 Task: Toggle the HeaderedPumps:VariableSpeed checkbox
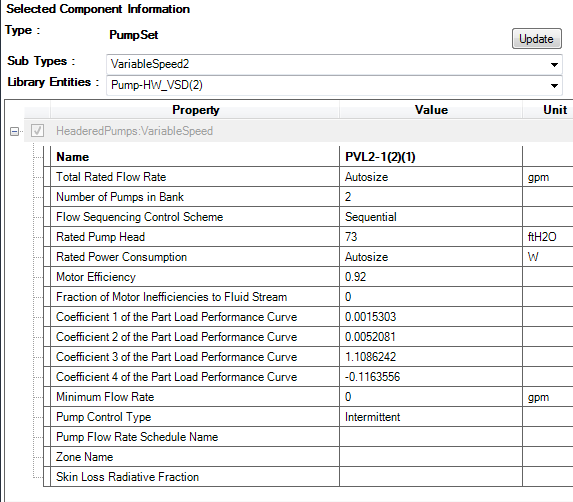pos(38,131)
